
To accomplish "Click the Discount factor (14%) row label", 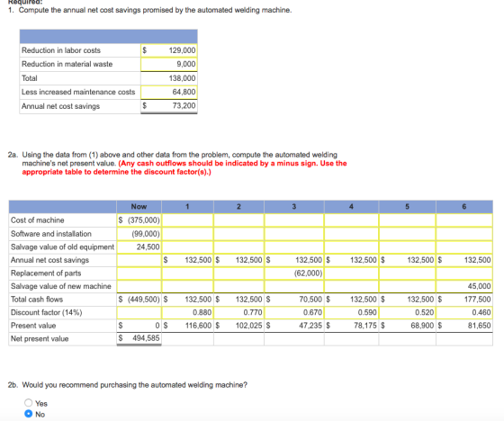I will coord(46,312).
